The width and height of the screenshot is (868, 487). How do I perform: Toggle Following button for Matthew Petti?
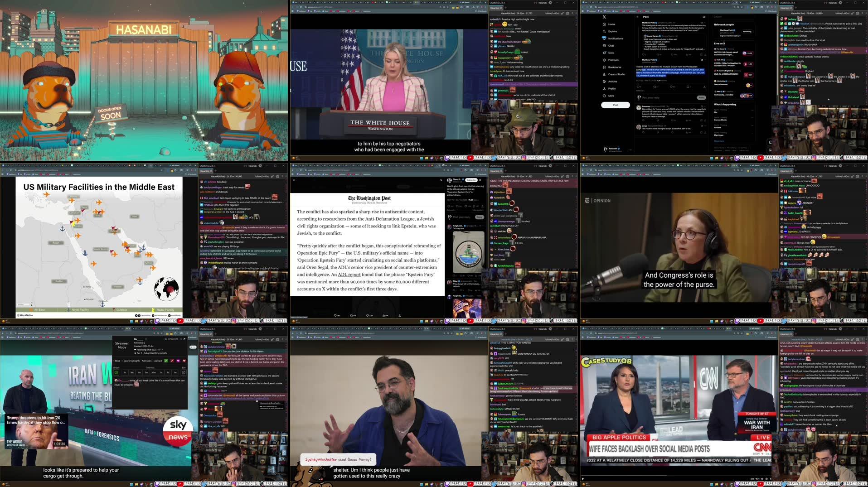tap(747, 32)
